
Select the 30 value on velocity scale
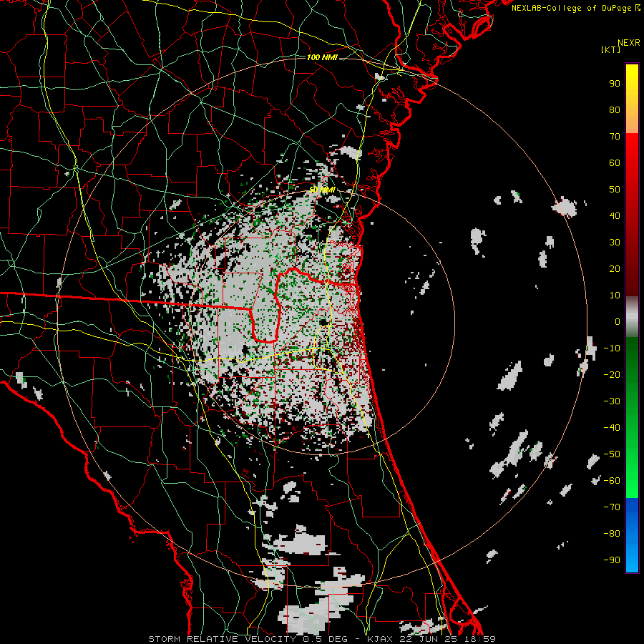tap(615, 243)
